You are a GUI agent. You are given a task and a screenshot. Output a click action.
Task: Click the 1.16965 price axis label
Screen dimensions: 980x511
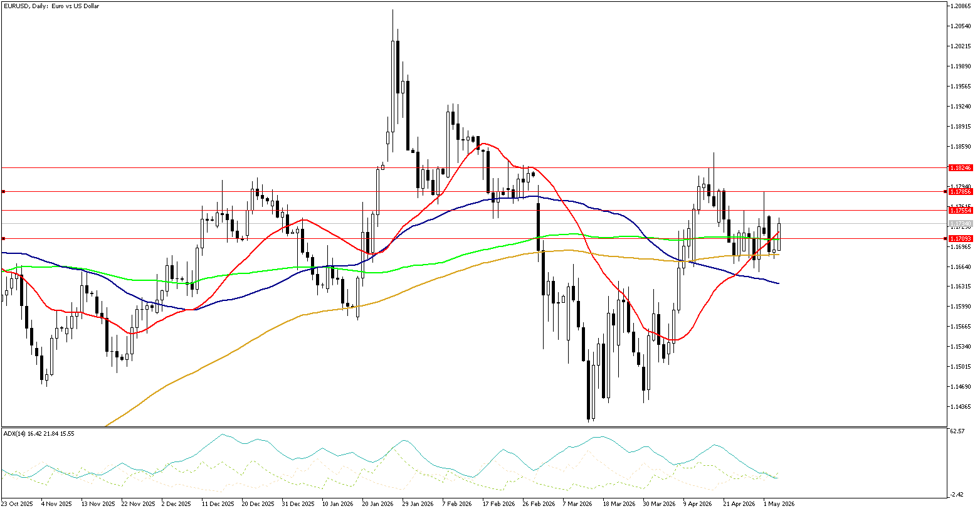[961, 246]
